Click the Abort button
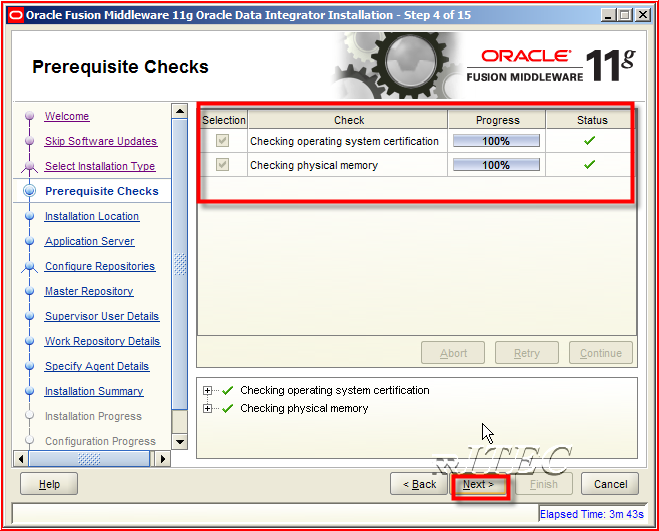The image size is (659, 531). pos(453,353)
